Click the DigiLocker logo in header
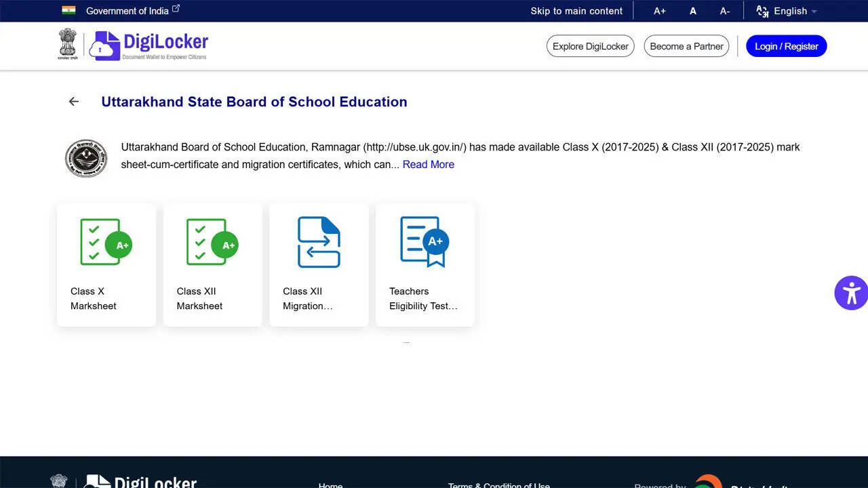Image resolution: width=868 pixels, height=488 pixels. click(151, 45)
